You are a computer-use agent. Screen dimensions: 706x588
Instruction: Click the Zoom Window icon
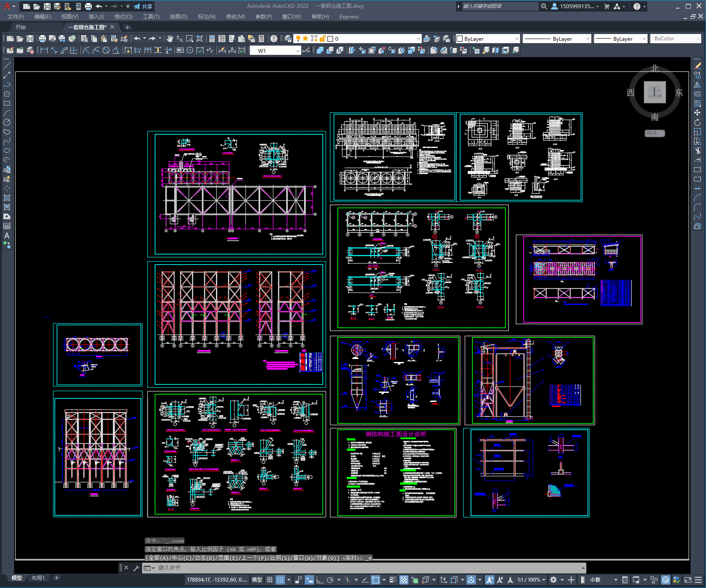point(190,39)
